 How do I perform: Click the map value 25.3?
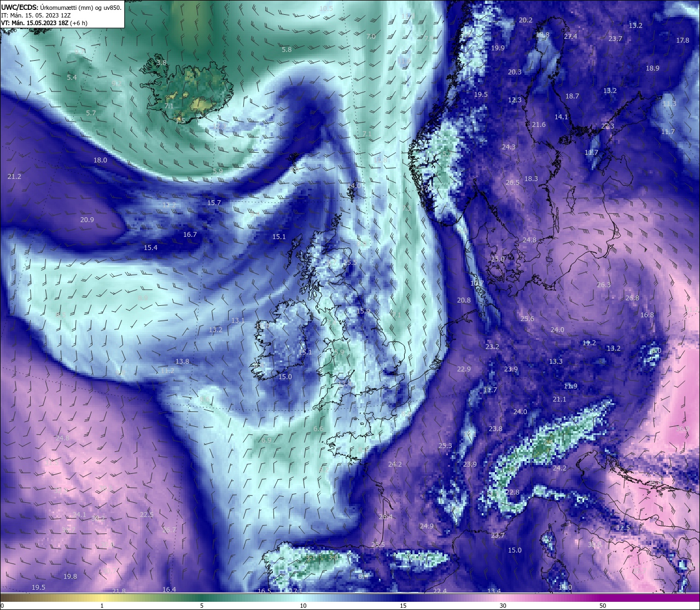point(445,445)
